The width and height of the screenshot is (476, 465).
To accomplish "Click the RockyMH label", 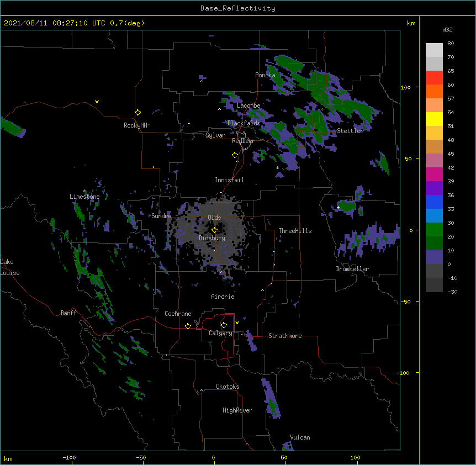I will point(135,125).
